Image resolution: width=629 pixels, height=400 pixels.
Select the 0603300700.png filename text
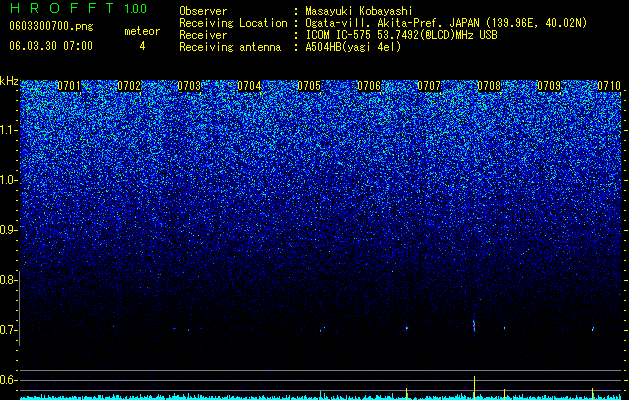51,26
